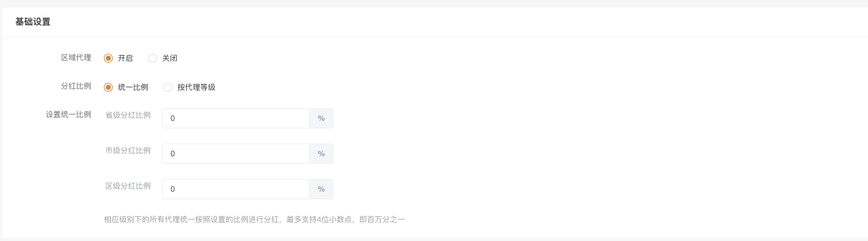Select the 关闭 radio option

pyautogui.click(x=153, y=58)
